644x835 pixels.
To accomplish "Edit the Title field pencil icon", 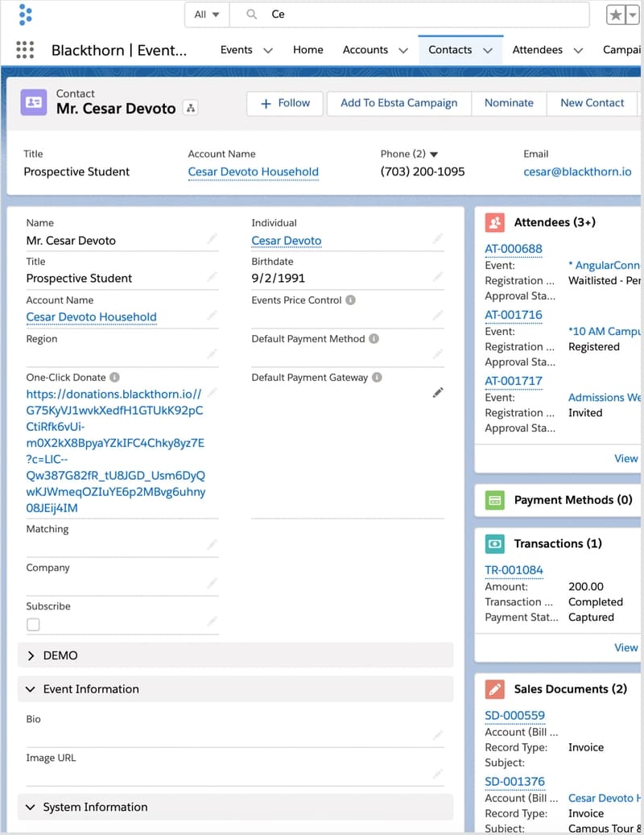I will [x=213, y=276].
